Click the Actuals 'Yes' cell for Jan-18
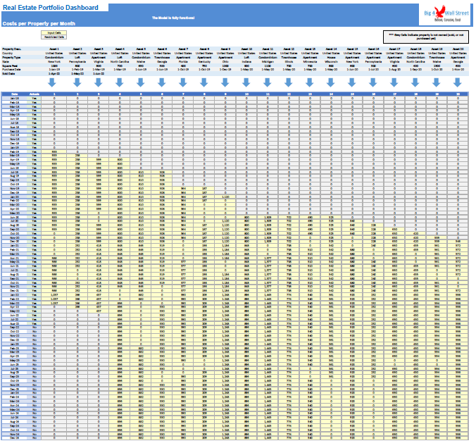 tap(34, 99)
